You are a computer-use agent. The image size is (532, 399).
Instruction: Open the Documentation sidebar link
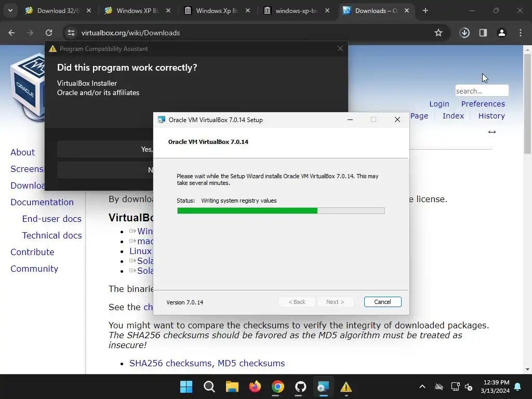(42, 202)
